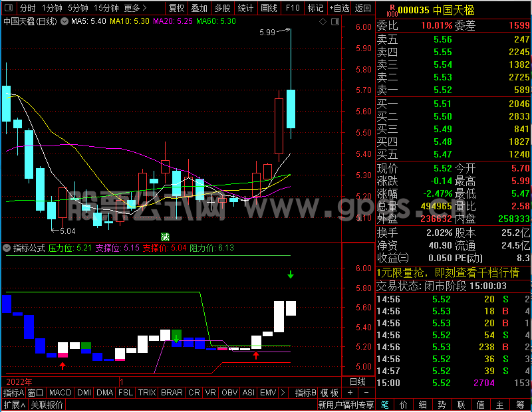532x412 pixels.
Task: Select the 笔 tick detail tab
Action: (385, 405)
